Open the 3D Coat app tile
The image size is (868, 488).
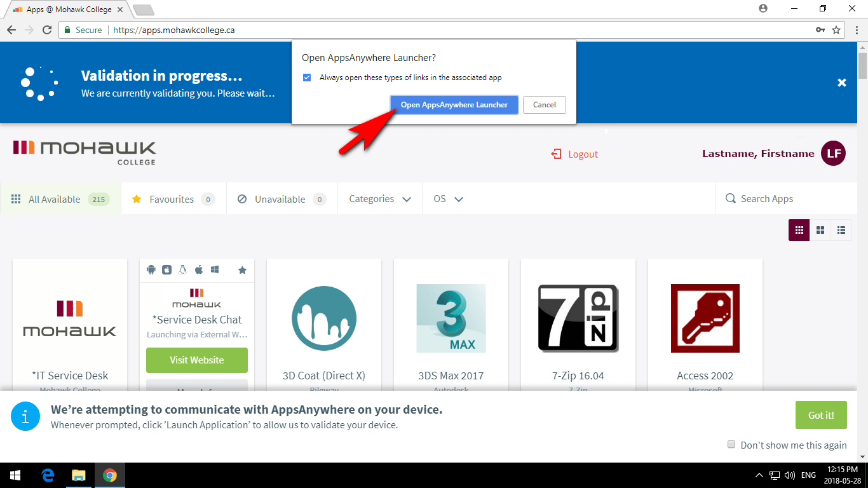point(324,324)
